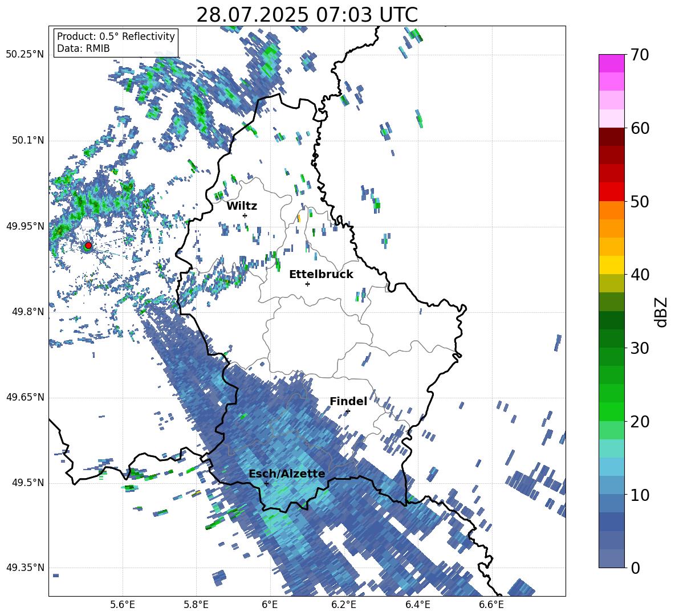Click the 50 colorbar tick label
This screenshot has width=675, height=616.
pyautogui.click(x=640, y=202)
